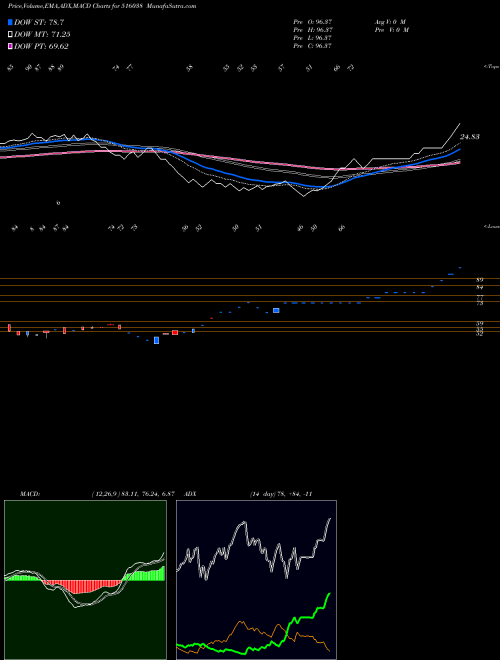Select the 'DOW MT: 71.25' legend text
This screenshot has width=500, height=660.
[x=42, y=35]
